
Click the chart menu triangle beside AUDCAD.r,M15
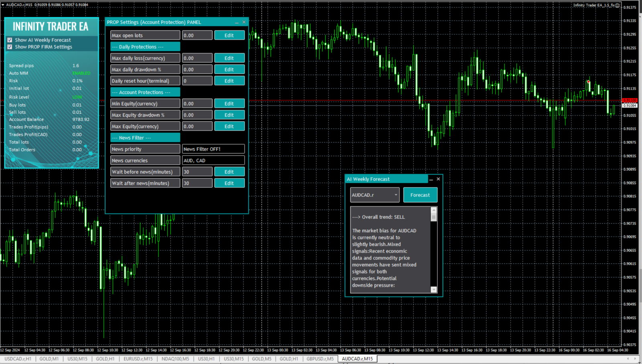[3, 5]
